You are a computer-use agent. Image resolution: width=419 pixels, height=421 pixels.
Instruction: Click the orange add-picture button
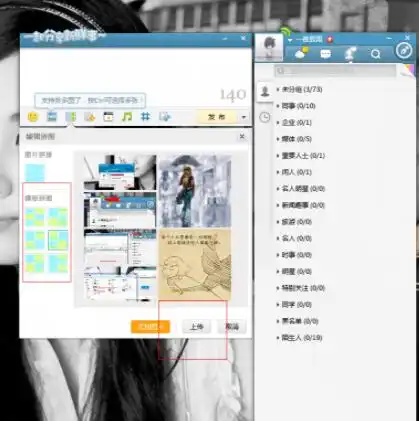[150, 327]
